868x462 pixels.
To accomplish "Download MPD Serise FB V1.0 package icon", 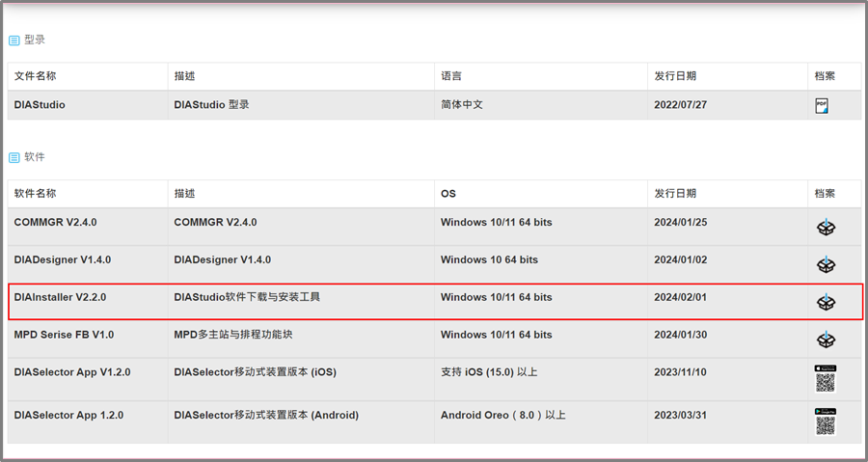I will pos(826,340).
